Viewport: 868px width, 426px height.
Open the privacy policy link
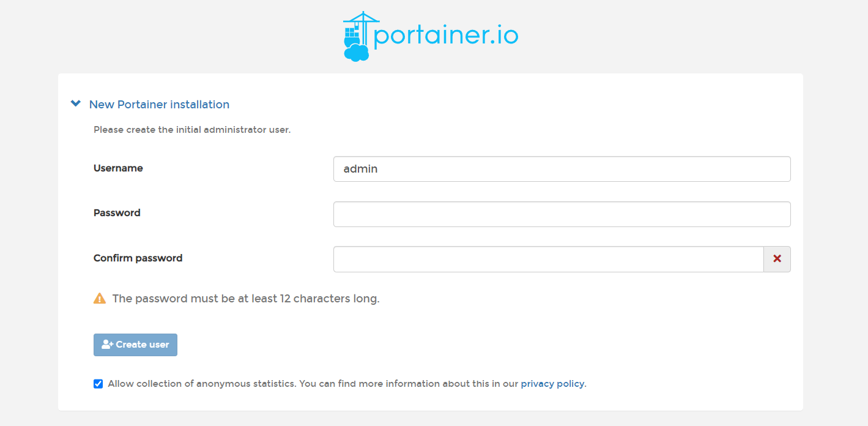[552, 384]
